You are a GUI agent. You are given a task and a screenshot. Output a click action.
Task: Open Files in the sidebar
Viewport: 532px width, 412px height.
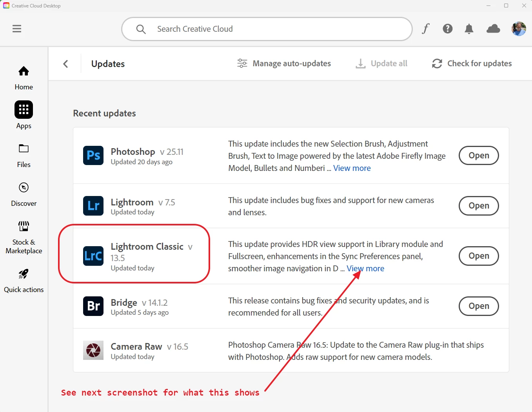click(x=24, y=156)
